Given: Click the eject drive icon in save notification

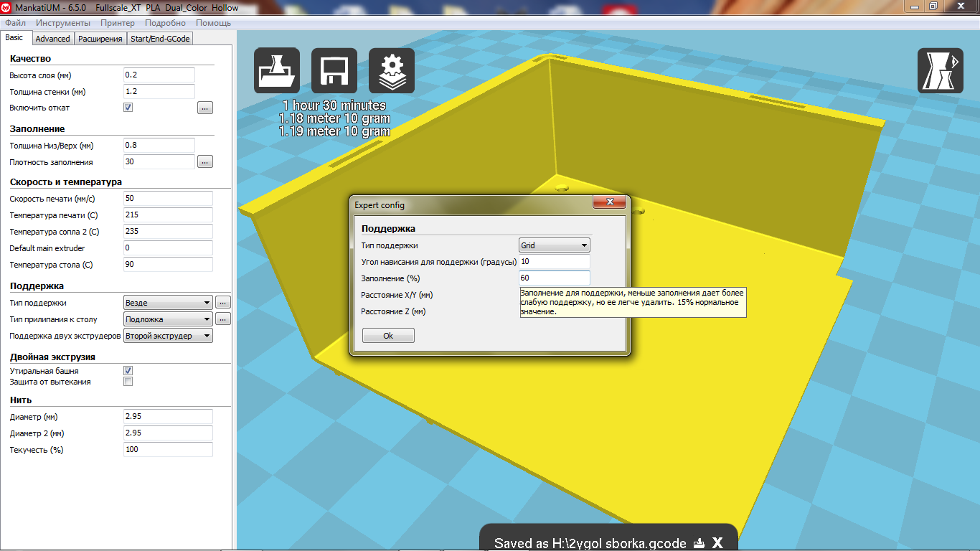Looking at the screenshot, I should coord(699,543).
